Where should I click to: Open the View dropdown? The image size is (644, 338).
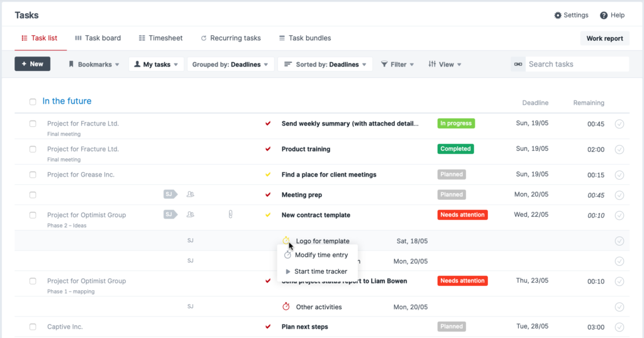(445, 64)
